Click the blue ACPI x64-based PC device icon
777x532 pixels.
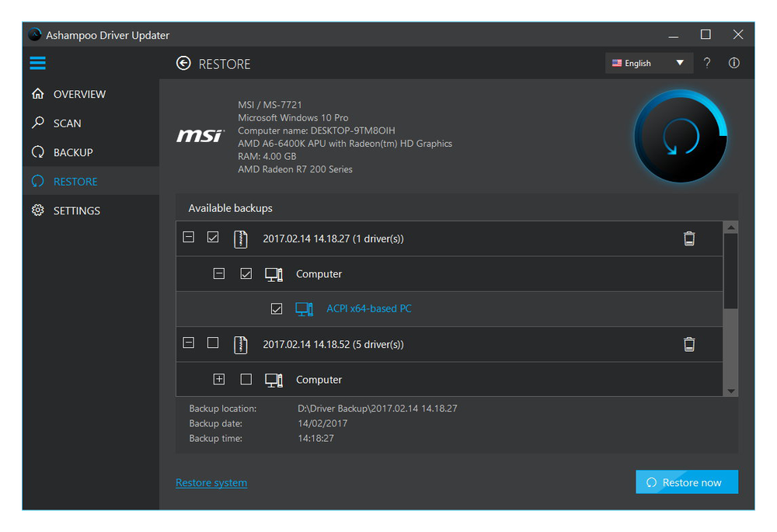click(304, 309)
